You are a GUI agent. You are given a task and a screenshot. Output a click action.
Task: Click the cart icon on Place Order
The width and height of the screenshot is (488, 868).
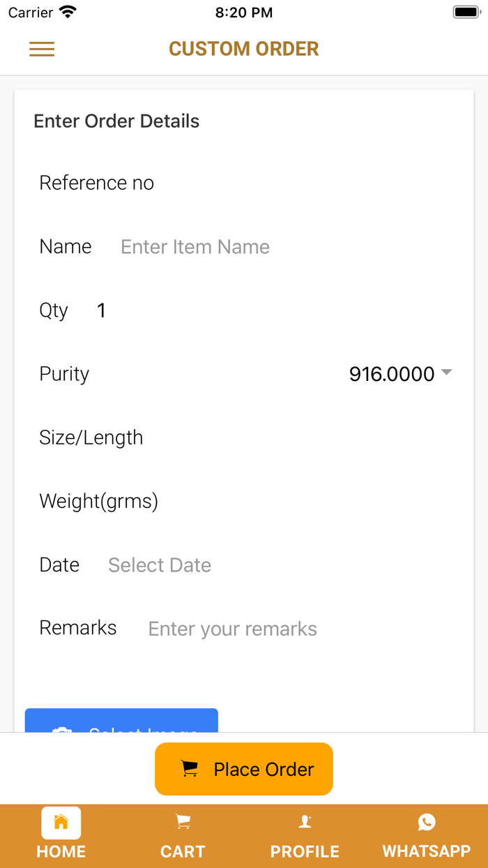click(x=189, y=769)
